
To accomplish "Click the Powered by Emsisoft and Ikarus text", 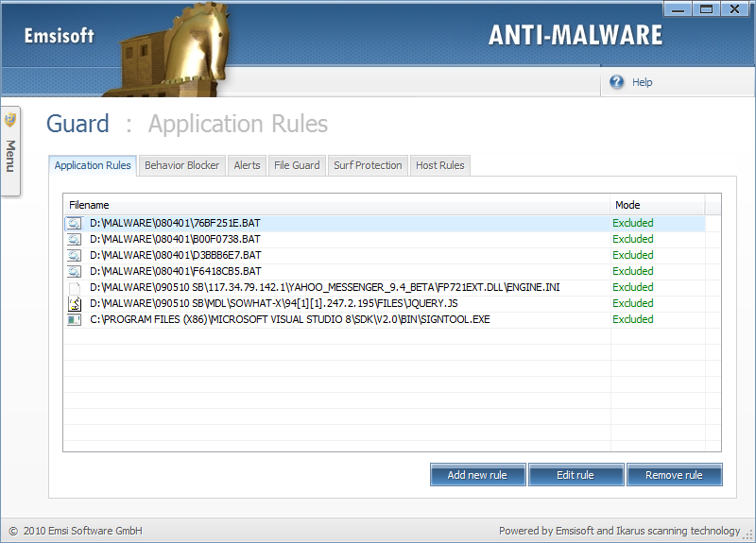I will pos(620,531).
